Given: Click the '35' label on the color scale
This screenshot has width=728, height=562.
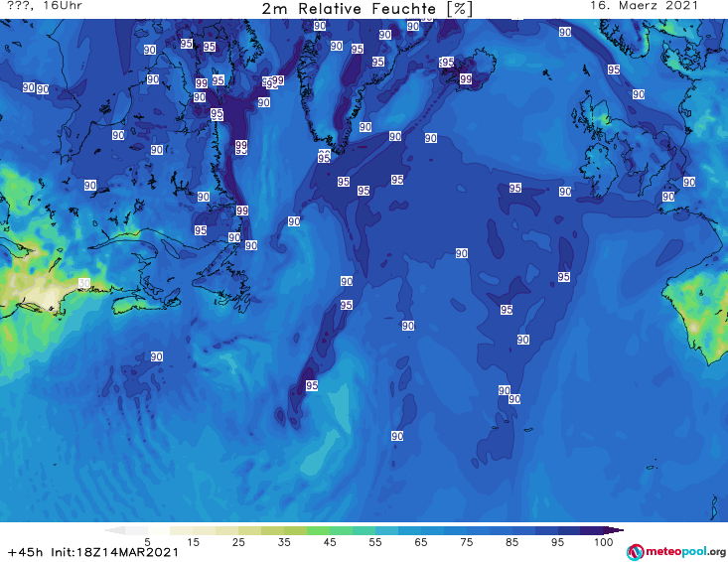Looking at the screenshot, I should pos(284,541).
